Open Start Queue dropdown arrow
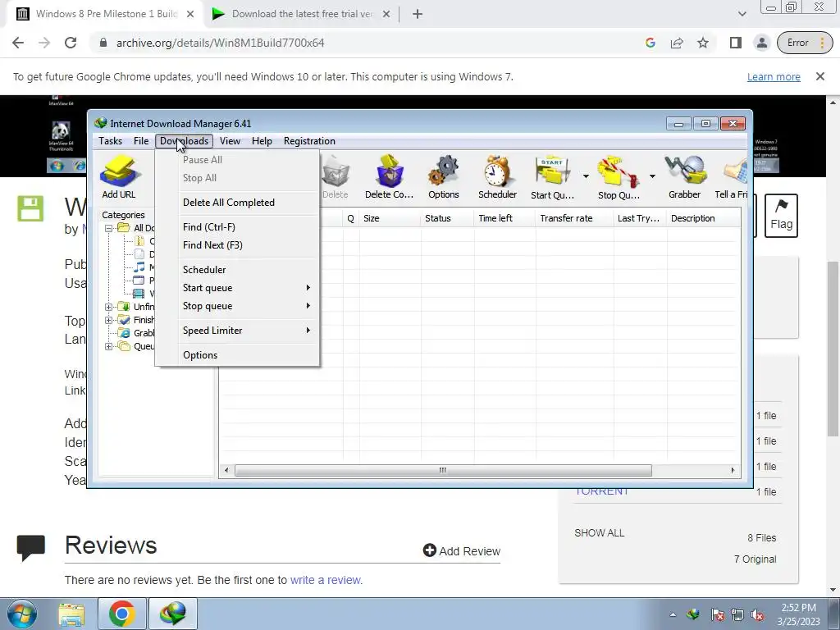This screenshot has width=840, height=630. click(586, 176)
